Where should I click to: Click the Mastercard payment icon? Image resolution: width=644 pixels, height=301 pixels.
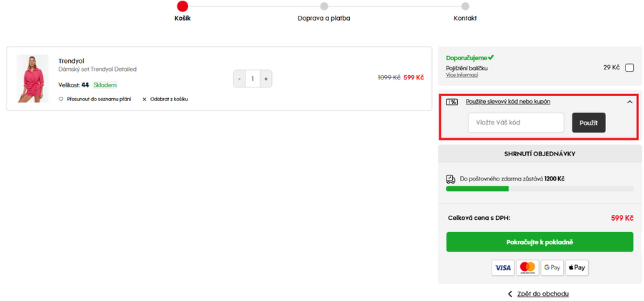tap(527, 267)
